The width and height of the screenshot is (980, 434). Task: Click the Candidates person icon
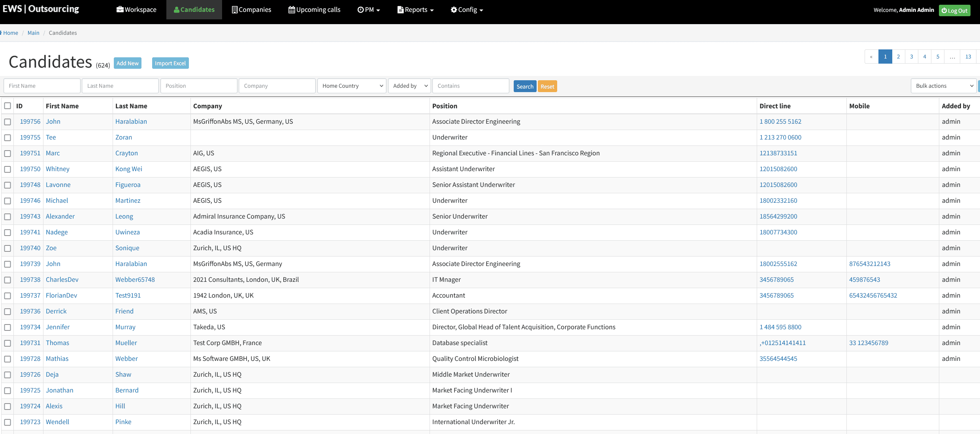tap(176, 9)
